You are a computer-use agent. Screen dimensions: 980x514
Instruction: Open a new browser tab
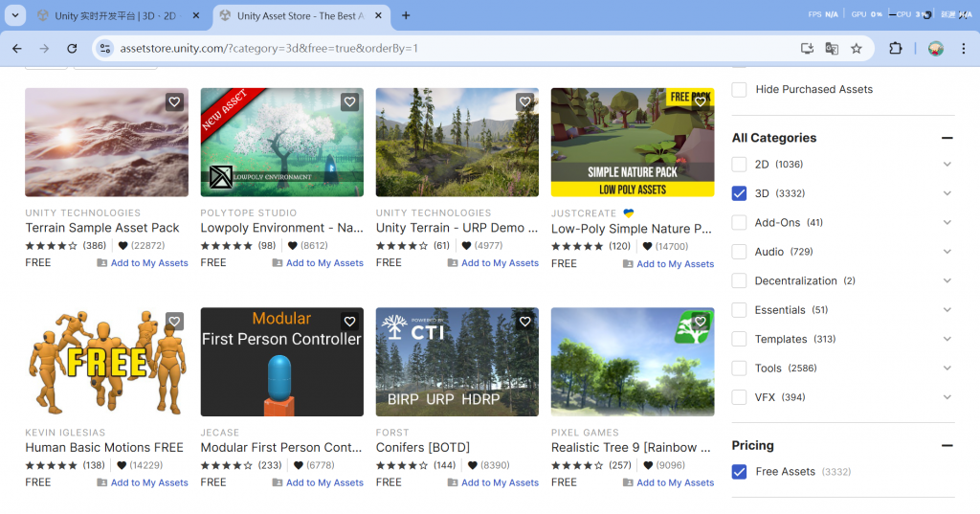(x=406, y=15)
